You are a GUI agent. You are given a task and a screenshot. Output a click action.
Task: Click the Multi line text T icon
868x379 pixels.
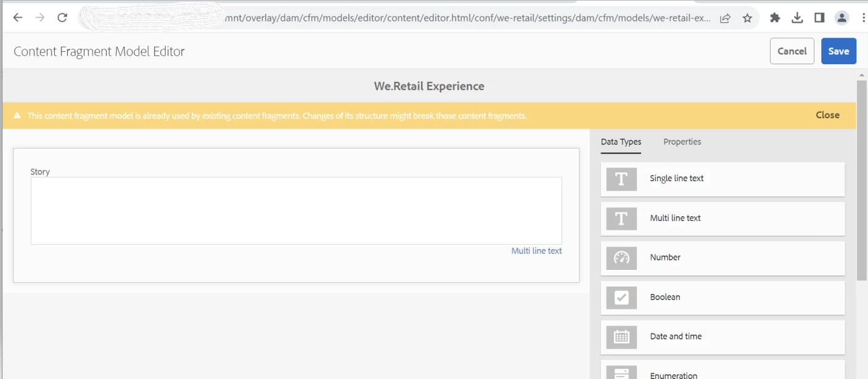[x=621, y=218]
